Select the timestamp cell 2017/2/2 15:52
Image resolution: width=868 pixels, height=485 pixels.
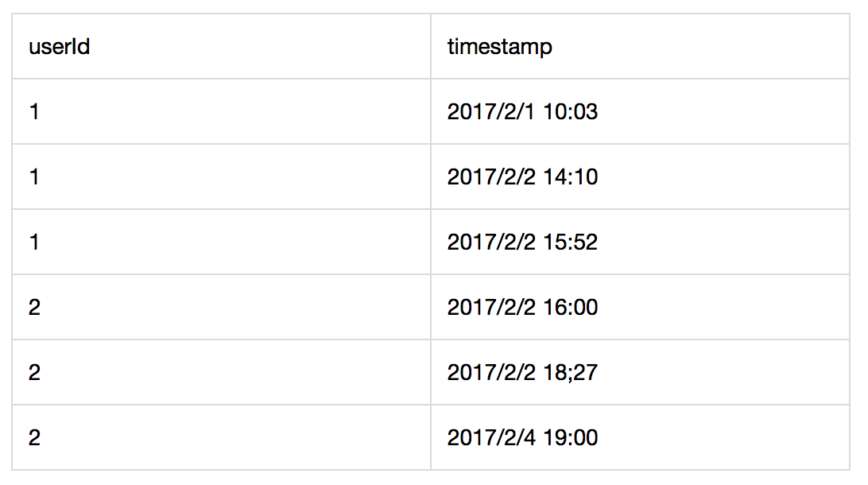(x=640, y=242)
